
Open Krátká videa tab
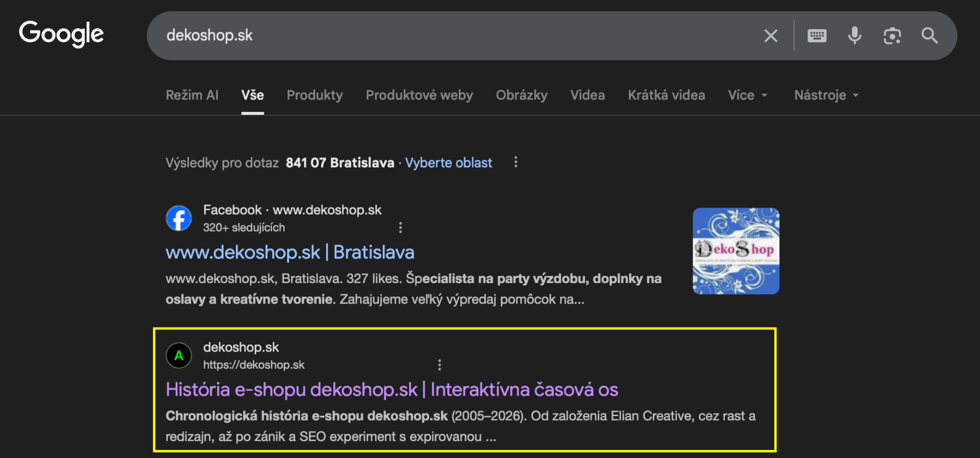[x=667, y=95]
